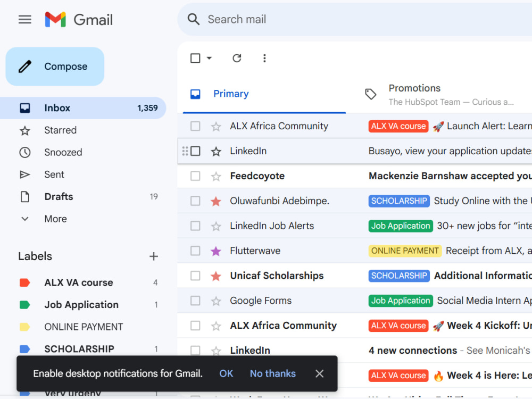532x399 pixels.
Task: Open the red ALX VA course label
Action: pyautogui.click(x=79, y=282)
